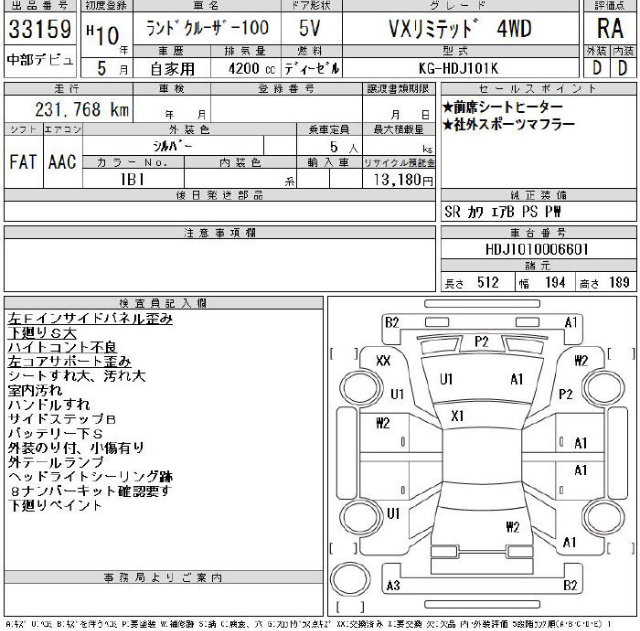Select the 前席シートヒーター sales point

click(x=502, y=107)
